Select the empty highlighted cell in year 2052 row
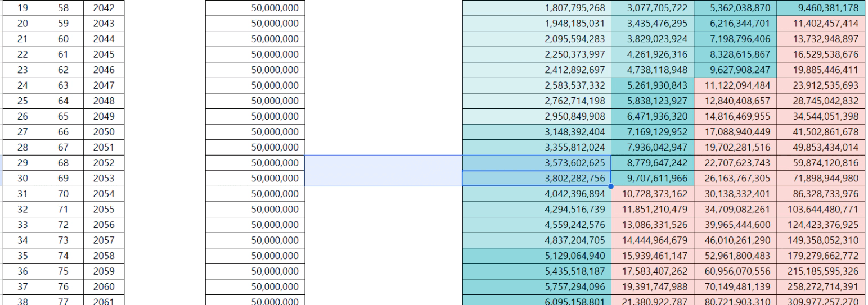 (x=383, y=163)
